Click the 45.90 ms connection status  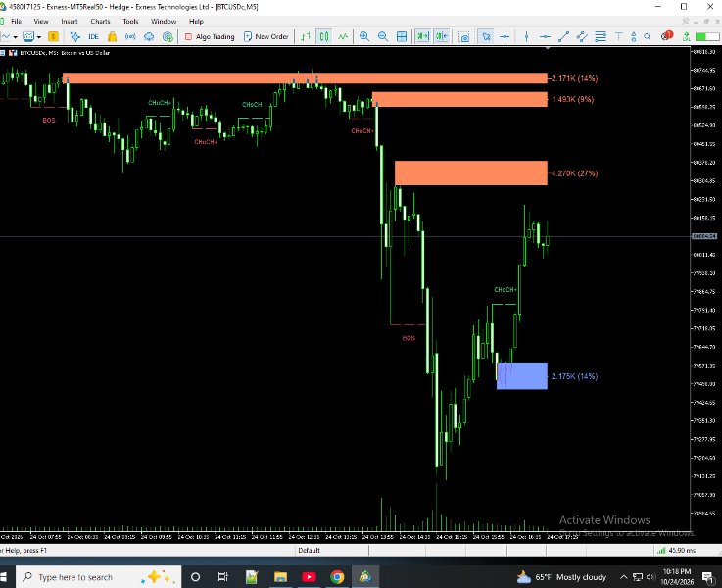[x=676, y=550]
